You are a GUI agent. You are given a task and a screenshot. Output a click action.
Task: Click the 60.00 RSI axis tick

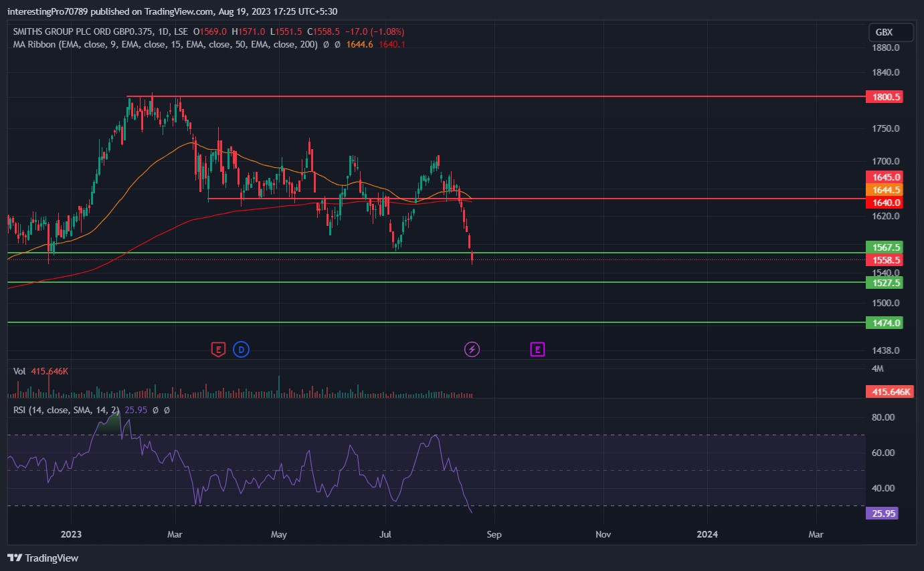point(884,453)
